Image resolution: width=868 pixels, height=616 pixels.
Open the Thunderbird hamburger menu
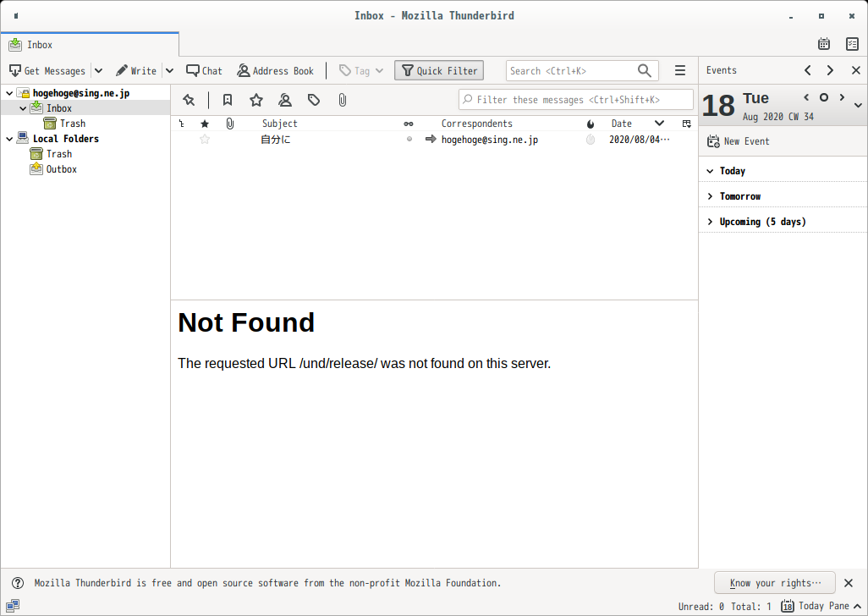click(x=680, y=71)
